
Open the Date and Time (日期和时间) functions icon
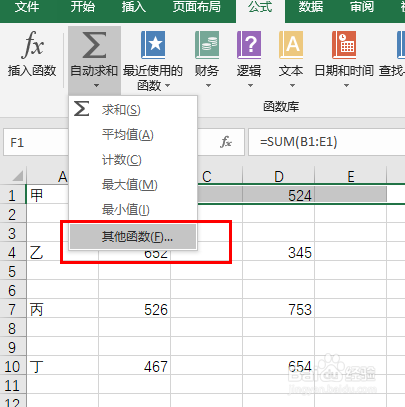coord(344,45)
